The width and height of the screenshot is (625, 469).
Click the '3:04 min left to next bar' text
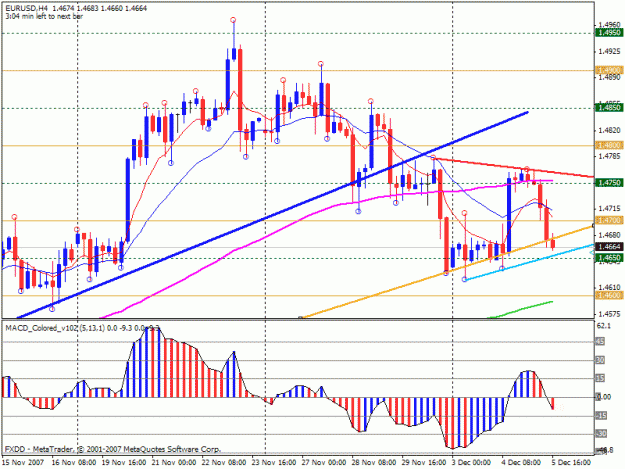tap(44, 17)
